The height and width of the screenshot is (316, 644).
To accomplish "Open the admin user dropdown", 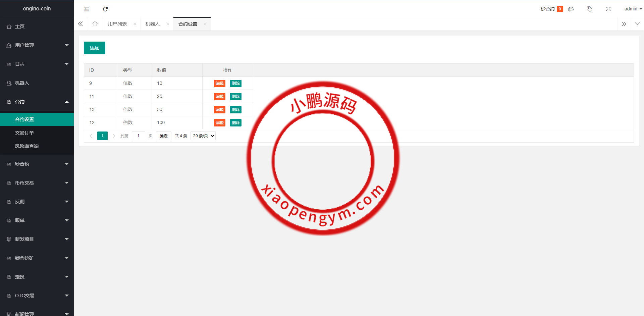I will click(633, 9).
